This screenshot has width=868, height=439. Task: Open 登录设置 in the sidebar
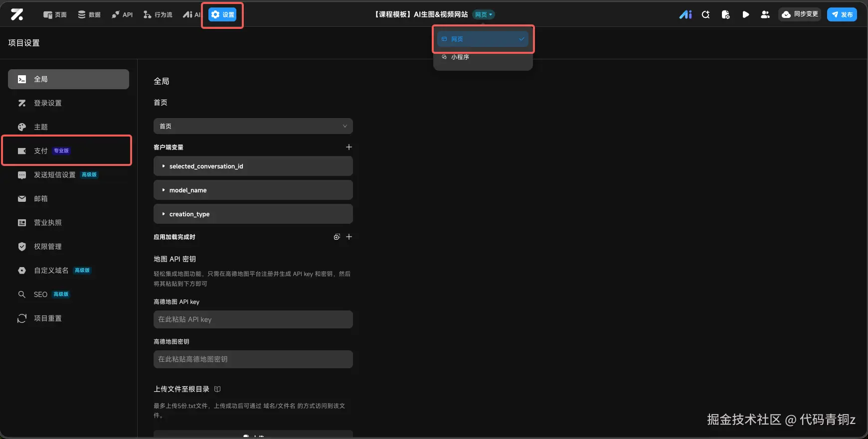tap(68, 103)
